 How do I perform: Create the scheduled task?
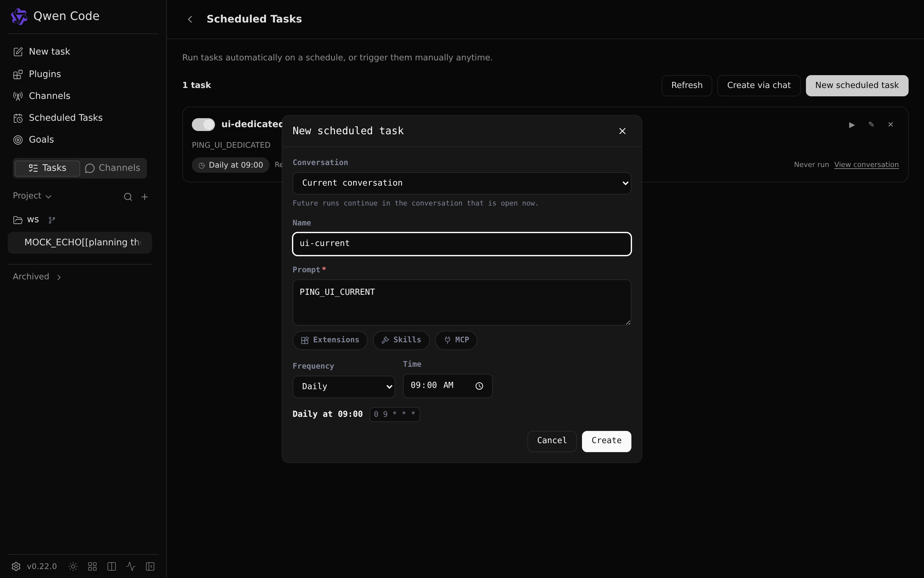coord(606,441)
